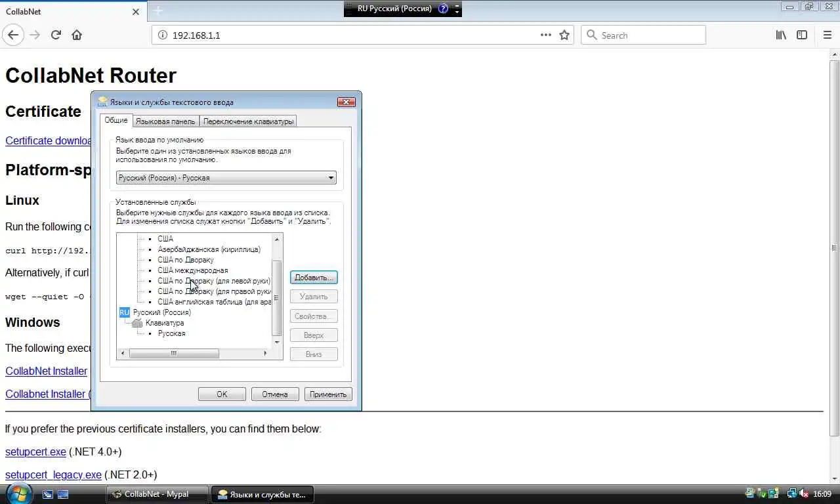The height and width of the screenshot is (504, 840).
Task: Click the language bar help icon
Action: pyautogui.click(x=443, y=9)
